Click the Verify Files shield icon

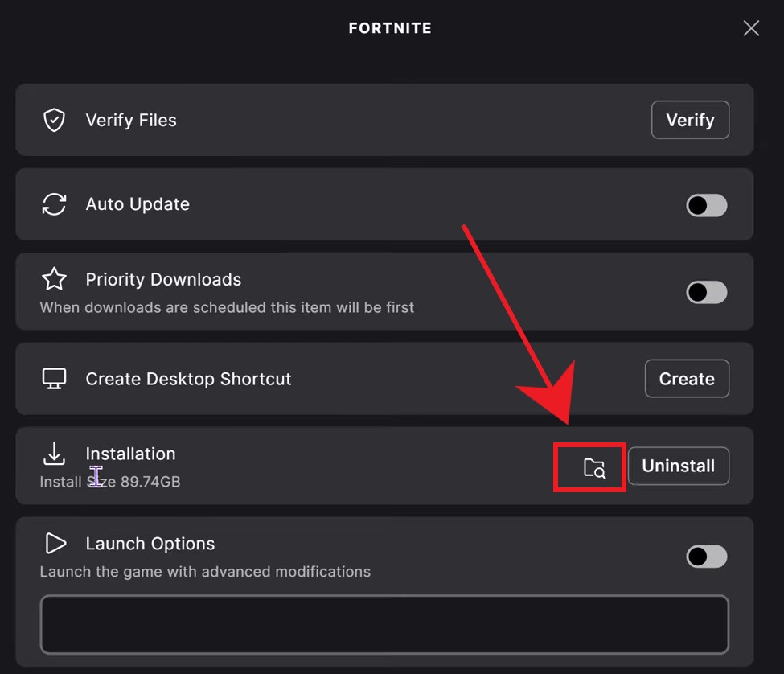tap(54, 121)
